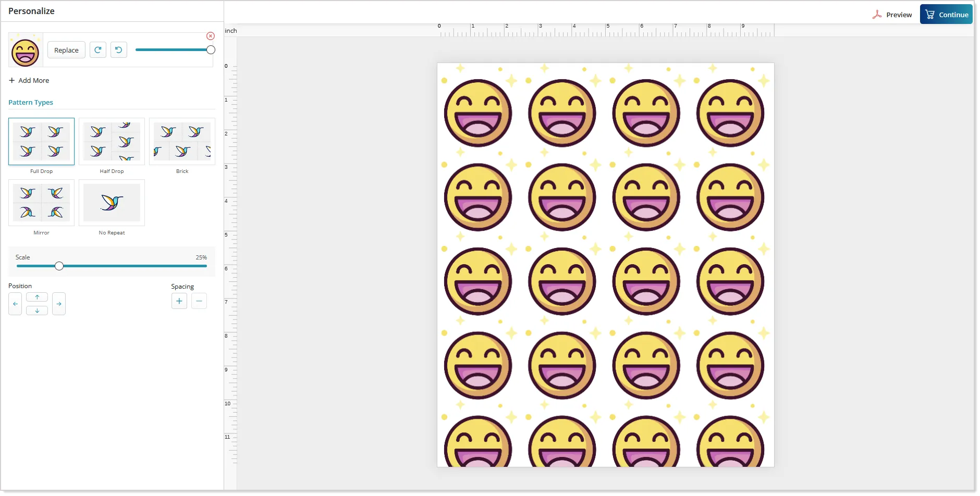
Task: Move pattern position right with the arrow
Action: point(59,304)
